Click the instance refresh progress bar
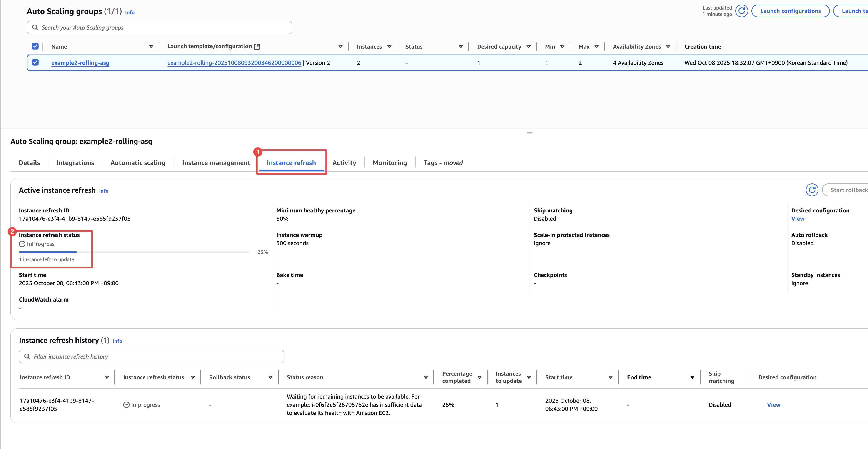This screenshot has height=449, width=868. 134,252
